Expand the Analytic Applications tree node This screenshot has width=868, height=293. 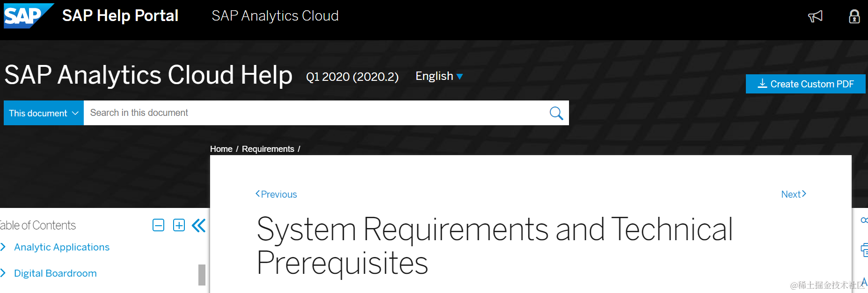(x=3, y=247)
